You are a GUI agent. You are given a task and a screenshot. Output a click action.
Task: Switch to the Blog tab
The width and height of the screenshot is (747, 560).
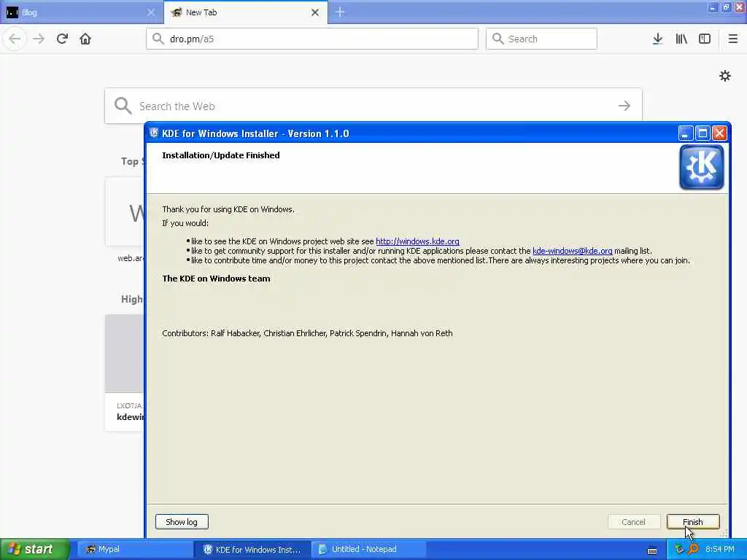(x=81, y=12)
